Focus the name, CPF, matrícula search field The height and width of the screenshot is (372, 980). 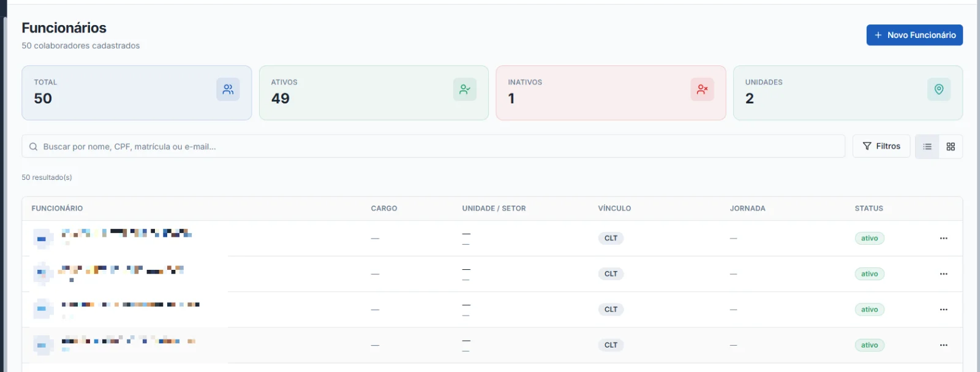coord(434,146)
